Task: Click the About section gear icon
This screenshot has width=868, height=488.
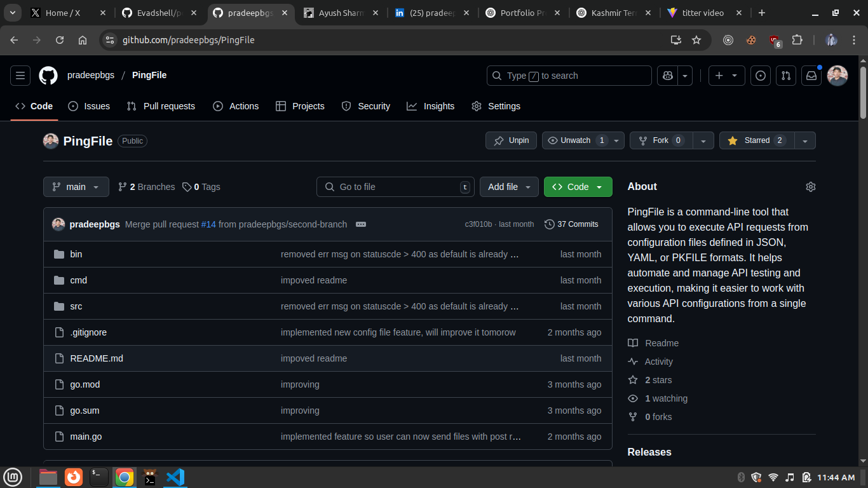Action: tap(810, 187)
